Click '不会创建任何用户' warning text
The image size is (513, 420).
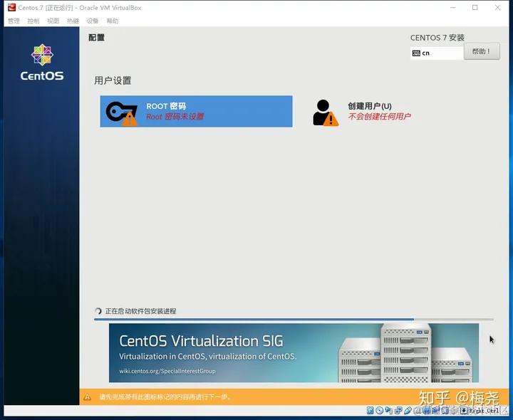pyautogui.click(x=379, y=117)
